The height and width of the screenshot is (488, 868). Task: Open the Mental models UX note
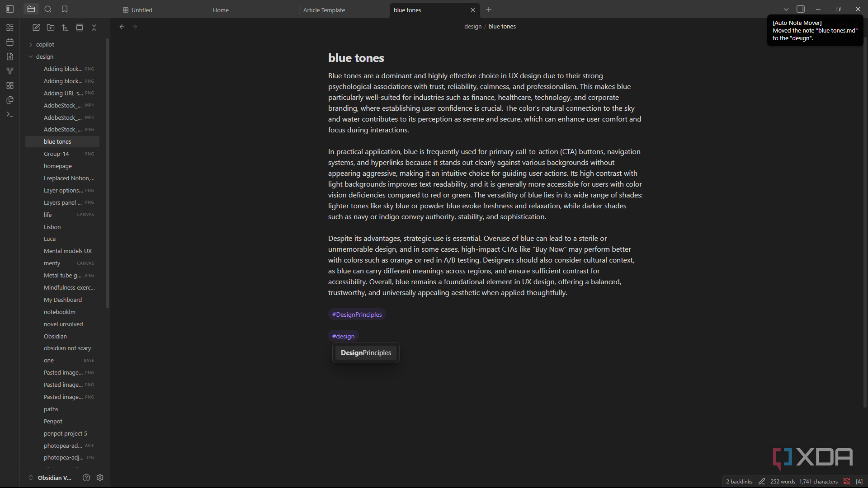pos(67,251)
